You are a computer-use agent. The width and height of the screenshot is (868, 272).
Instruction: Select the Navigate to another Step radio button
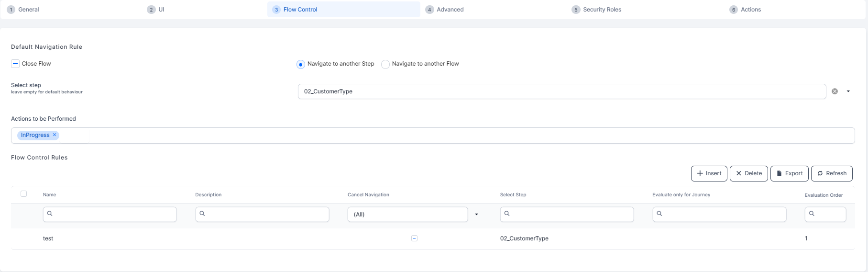(301, 64)
